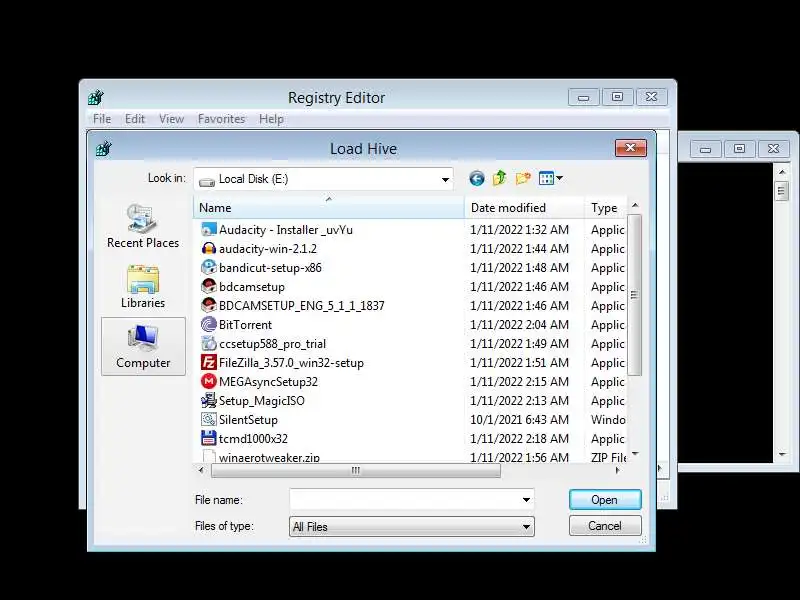Image resolution: width=800 pixels, height=600 pixels.
Task: Open the View menu in Registry Editor
Action: coord(171,119)
